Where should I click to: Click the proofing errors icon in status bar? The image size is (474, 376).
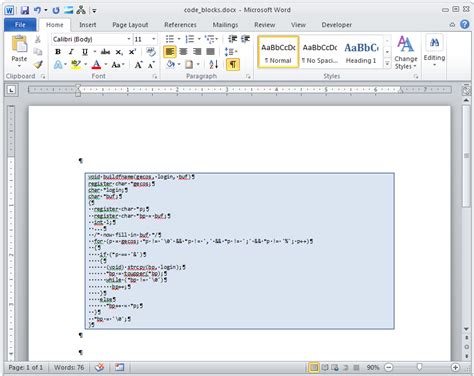coord(100,367)
